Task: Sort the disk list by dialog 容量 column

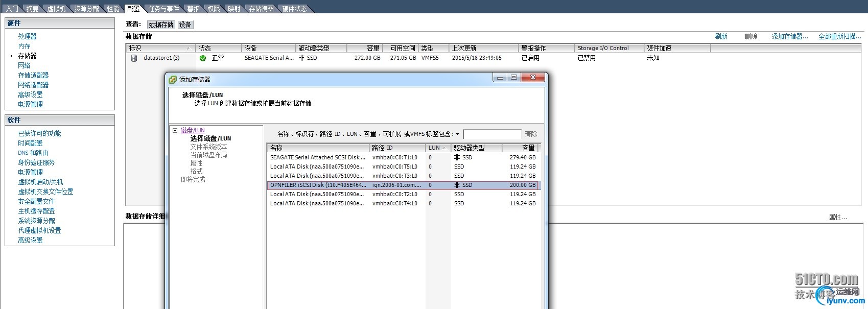Action: pyautogui.click(x=520, y=148)
